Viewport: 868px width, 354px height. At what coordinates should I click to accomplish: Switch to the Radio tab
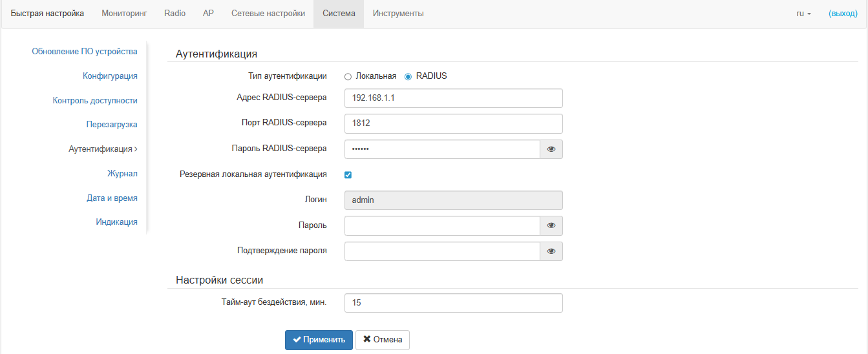175,14
